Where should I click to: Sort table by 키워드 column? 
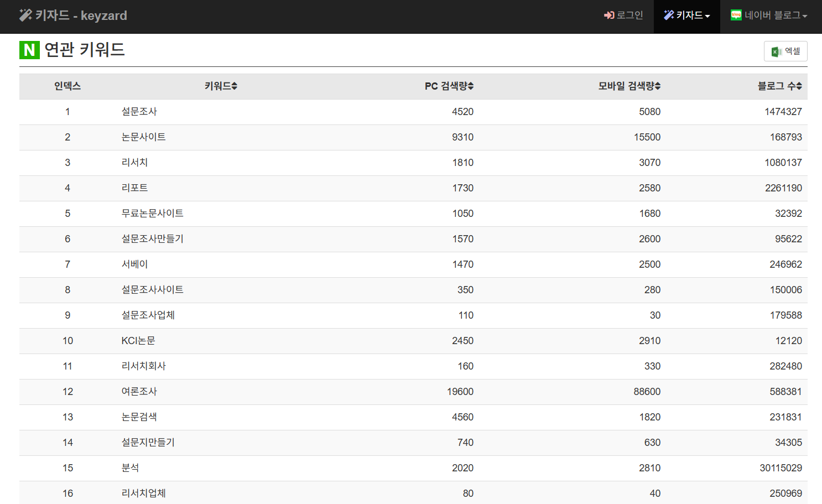221,86
